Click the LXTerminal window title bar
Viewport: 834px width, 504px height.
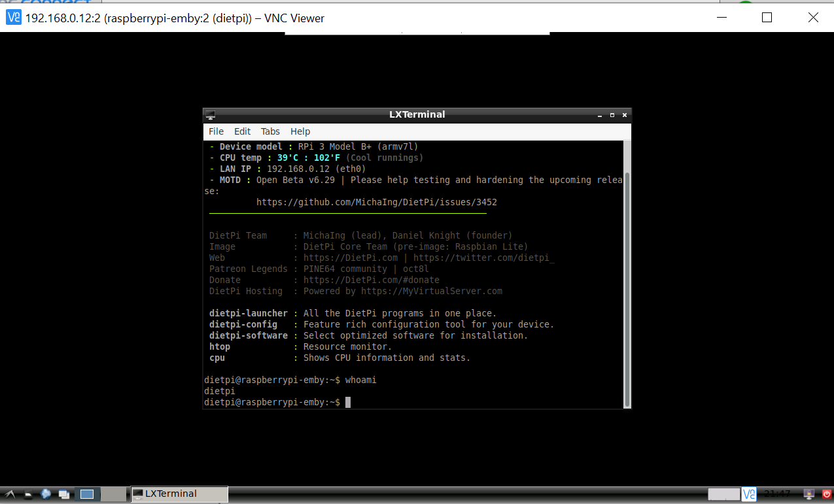tap(417, 114)
